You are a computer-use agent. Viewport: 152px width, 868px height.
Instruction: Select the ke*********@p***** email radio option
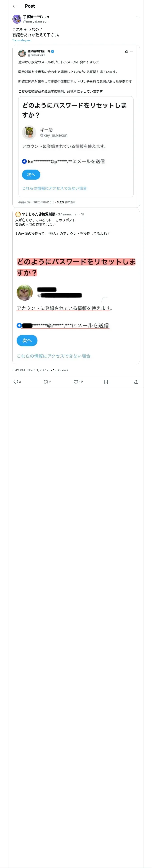point(24,161)
